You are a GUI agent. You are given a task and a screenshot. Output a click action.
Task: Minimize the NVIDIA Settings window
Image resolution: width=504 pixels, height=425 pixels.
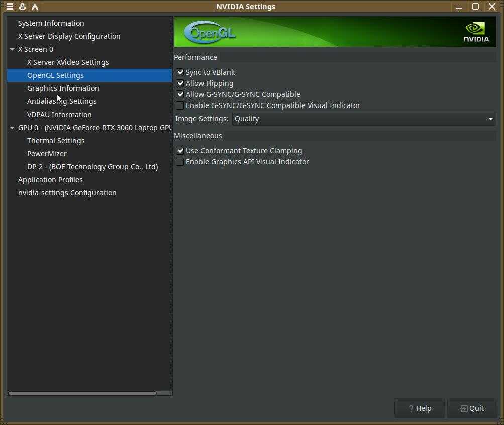(x=459, y=7)
